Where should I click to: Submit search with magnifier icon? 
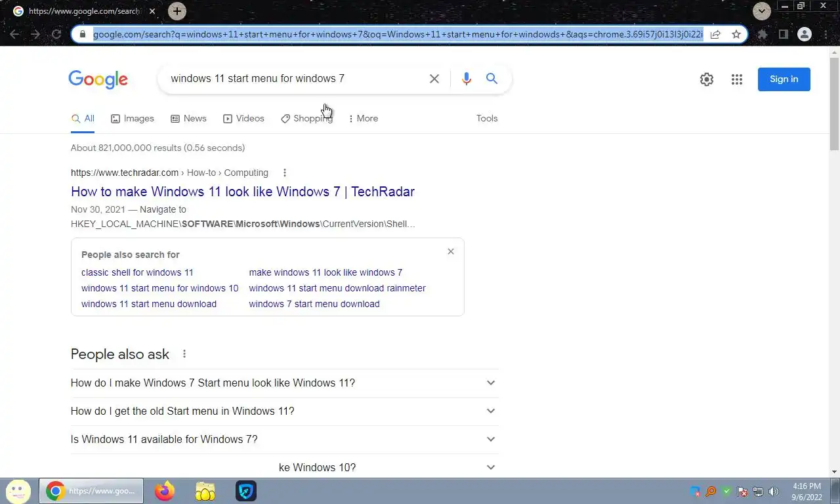point(492,79)
